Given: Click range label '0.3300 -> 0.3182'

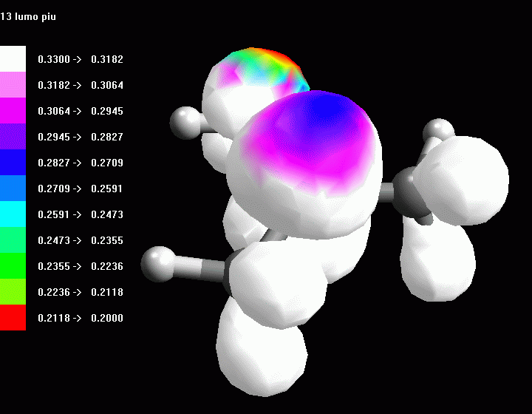Looking at the screenshot, I should point(81,59).
